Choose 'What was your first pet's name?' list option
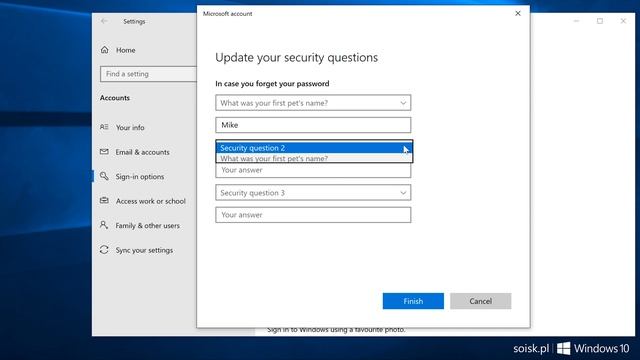 tap(314, 158)
